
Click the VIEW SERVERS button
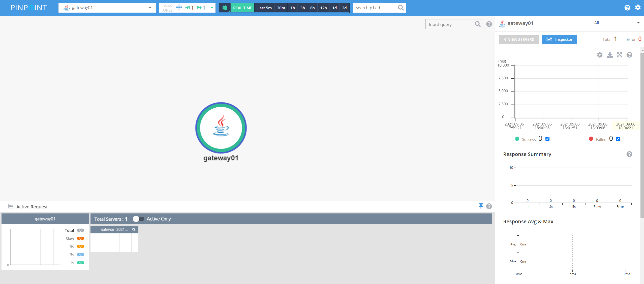point(518,39)
